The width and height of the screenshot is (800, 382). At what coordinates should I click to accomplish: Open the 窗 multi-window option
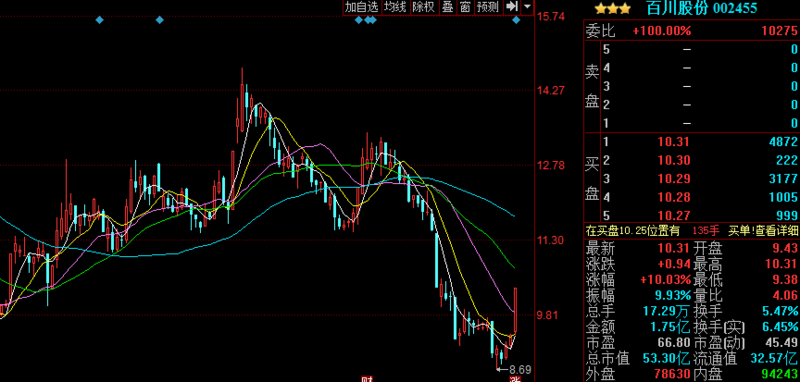coord(464,7)
